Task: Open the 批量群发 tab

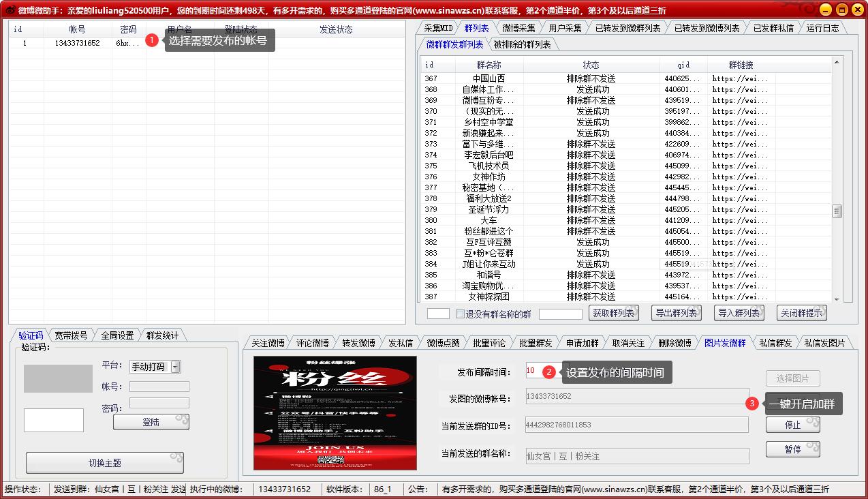Action: 536,343
